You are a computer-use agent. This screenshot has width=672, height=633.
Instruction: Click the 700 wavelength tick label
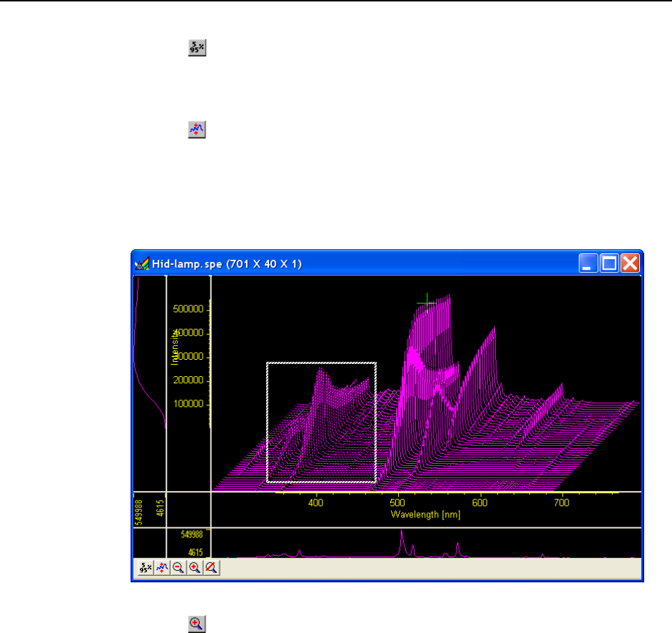pos(561,502)
